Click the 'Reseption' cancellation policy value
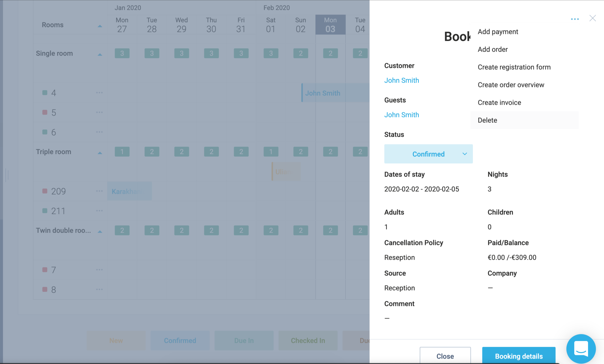This screenshot has width=604, height=364. point(399,258)
